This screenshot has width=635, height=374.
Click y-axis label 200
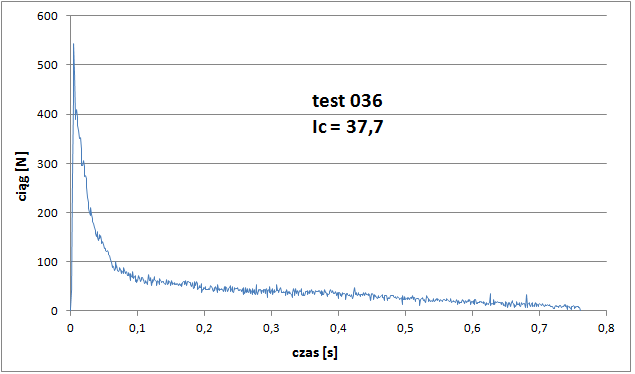pyautogui.click(x=47, y=213)
